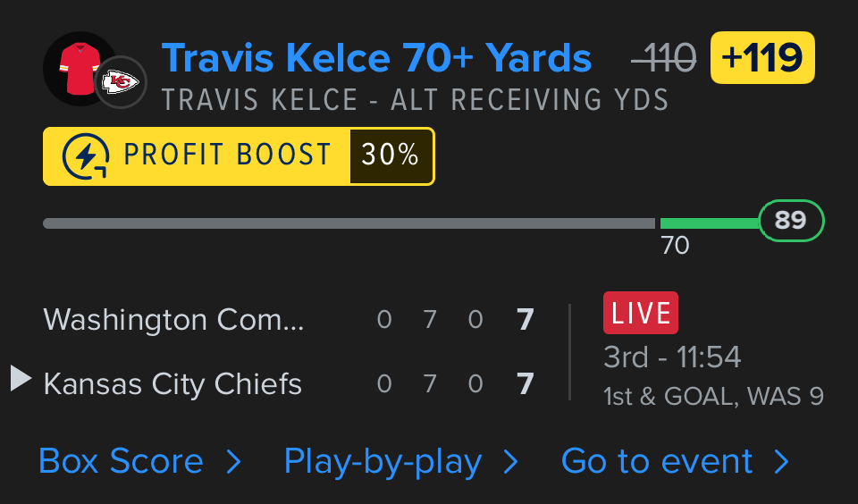Click the red LIVE badge
This screenshot has width=858, height=504.
(640, 313)
